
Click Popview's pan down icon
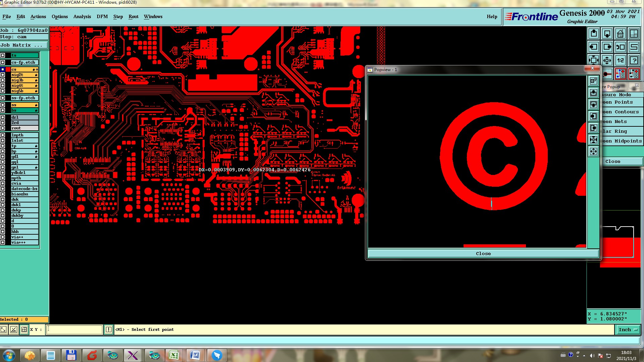(x=593, y=104)
